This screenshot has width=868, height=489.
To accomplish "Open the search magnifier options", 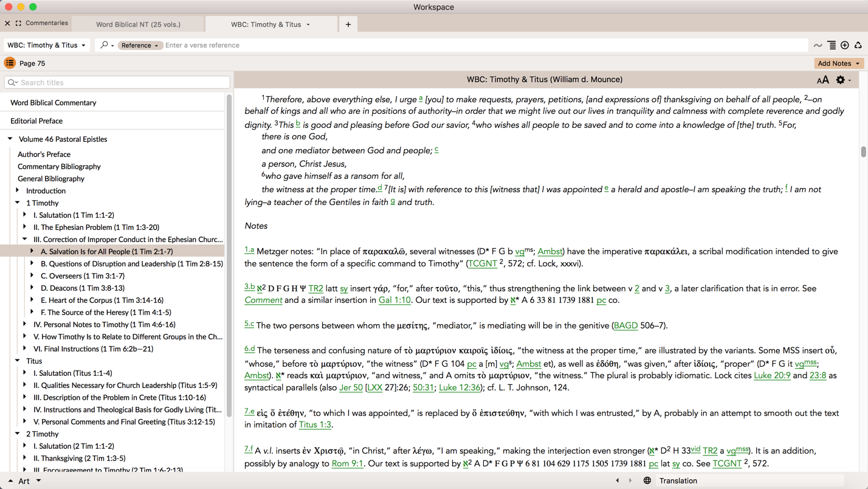I will click(x=107, y=45).
